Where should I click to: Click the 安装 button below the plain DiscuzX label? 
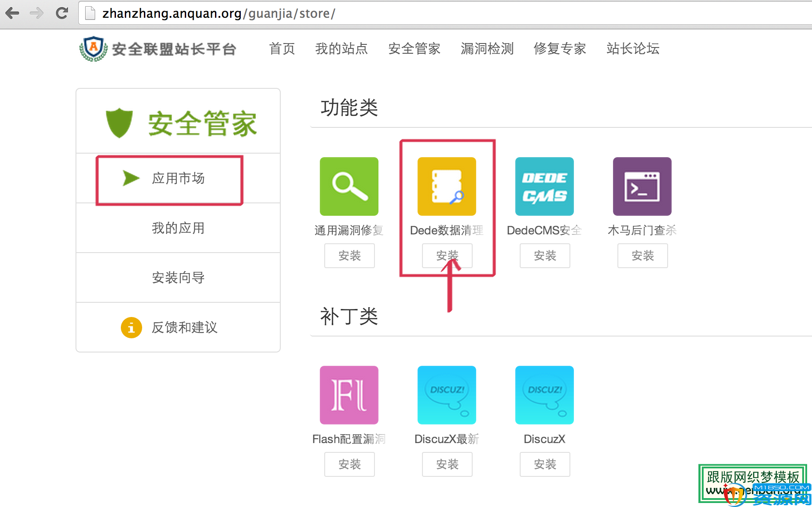click(x=545, y=464)
